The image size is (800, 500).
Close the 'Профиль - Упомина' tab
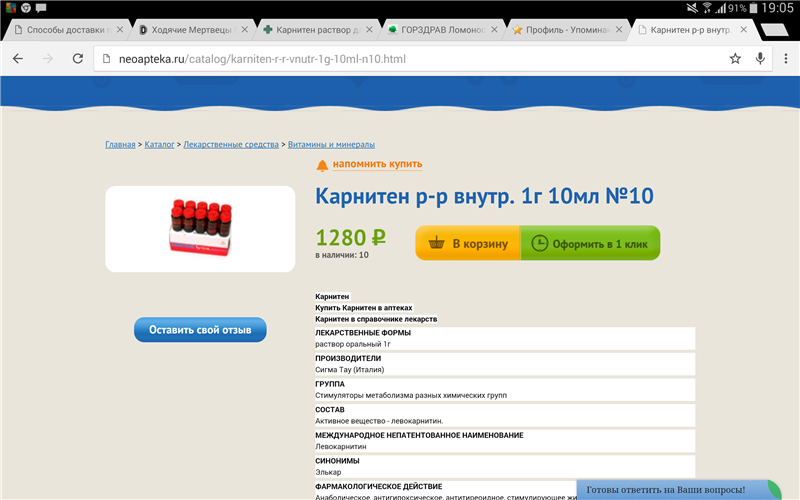coord(619,30)
